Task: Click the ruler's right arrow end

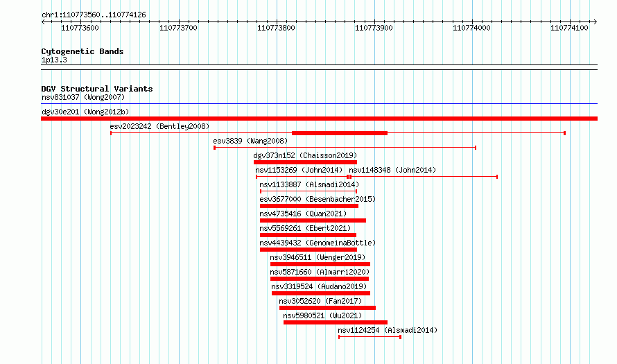Action: click(596, 21)
